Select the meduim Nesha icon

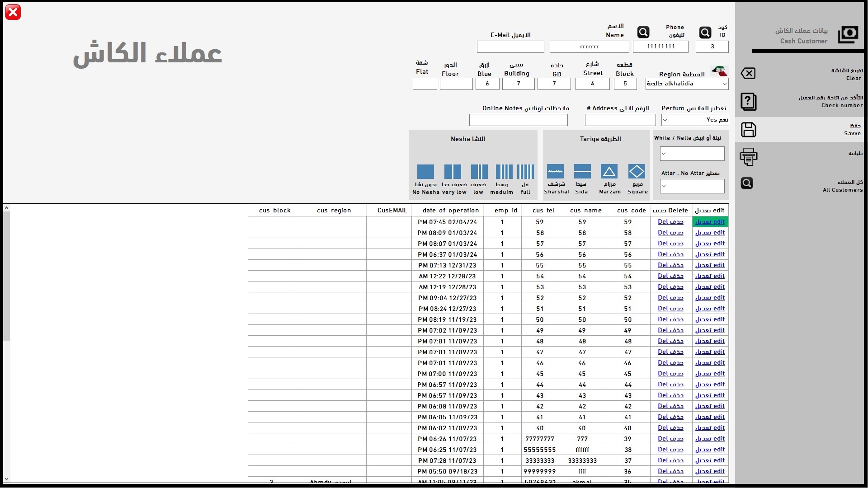pyautogui.click(x=504, y=172)
